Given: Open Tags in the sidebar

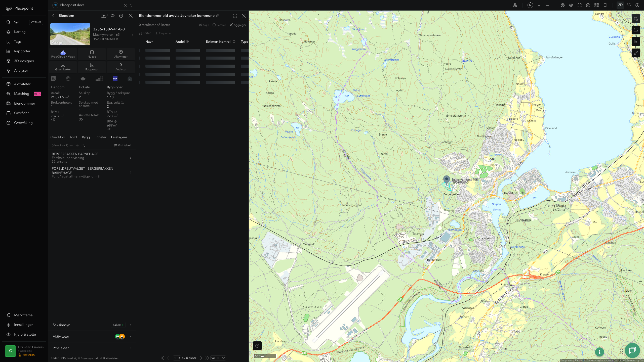Looking at the screenshot, I should (24, 41).
